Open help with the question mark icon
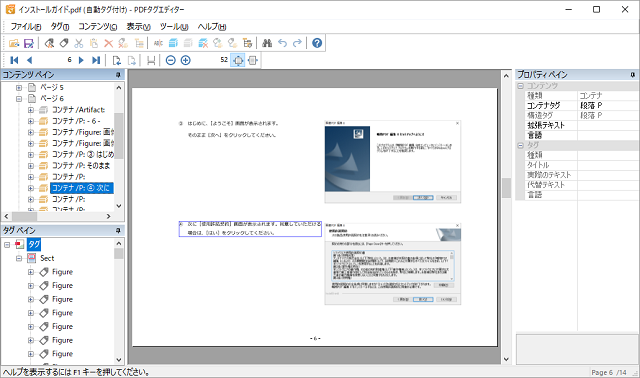Screen dimensions: 640x378 tap(317, 43)
